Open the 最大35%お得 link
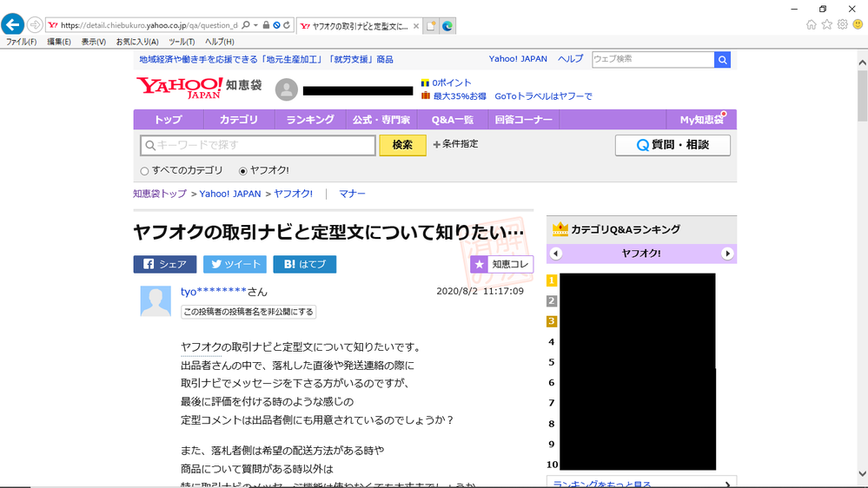 [x=460, y=96]
